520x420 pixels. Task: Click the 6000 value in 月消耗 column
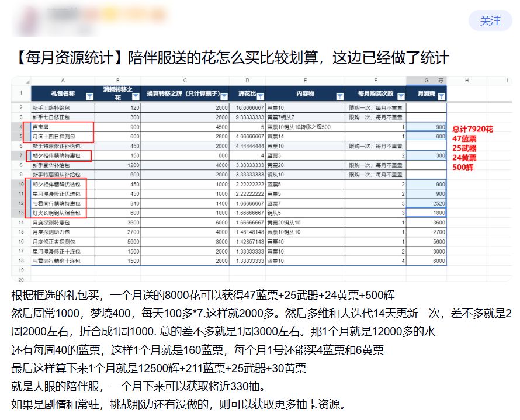coord(427,261)
